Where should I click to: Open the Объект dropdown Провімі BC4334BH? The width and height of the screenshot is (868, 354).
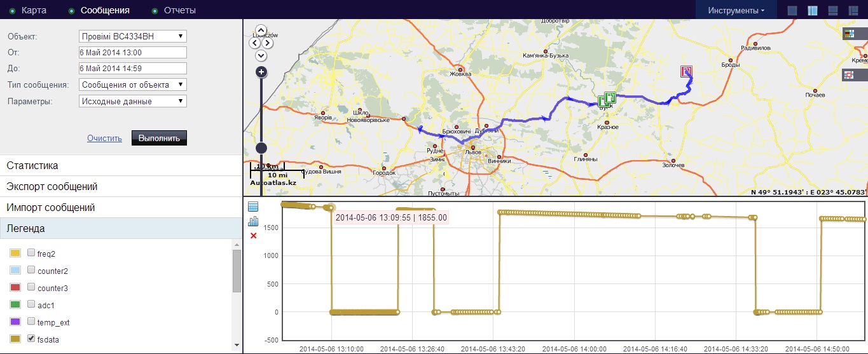click(x=132, y=36)
